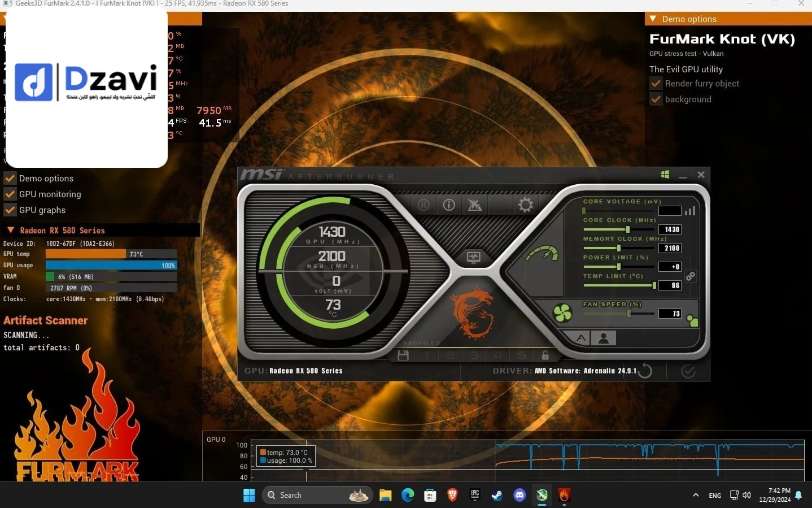Viewport: 812px width, 508px height.
Task: Click the VRAM 6% (516 MB) bar
Action: point(111,277)
